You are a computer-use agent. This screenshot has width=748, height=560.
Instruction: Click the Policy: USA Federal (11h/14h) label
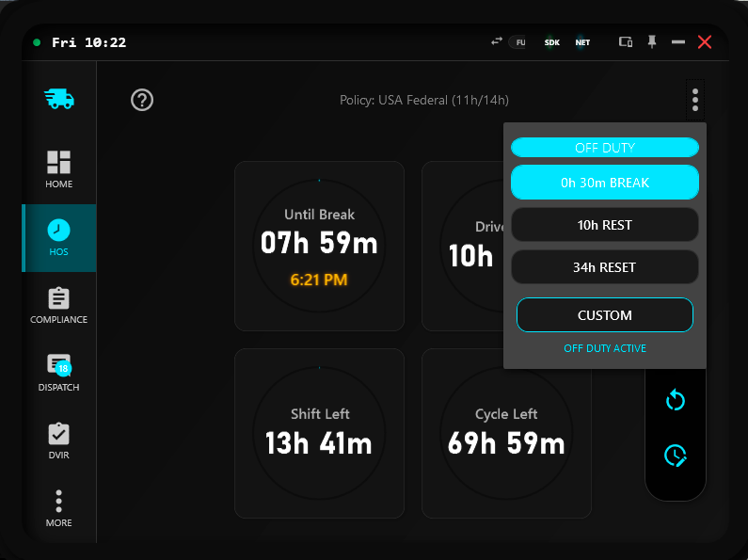pyautogui.click(x=424, y=100)
